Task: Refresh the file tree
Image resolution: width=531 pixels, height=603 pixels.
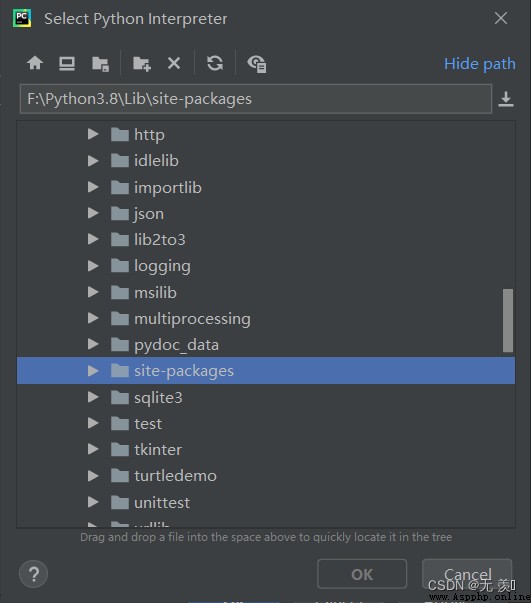Action: pyautogui.click(x=215, y=63)
